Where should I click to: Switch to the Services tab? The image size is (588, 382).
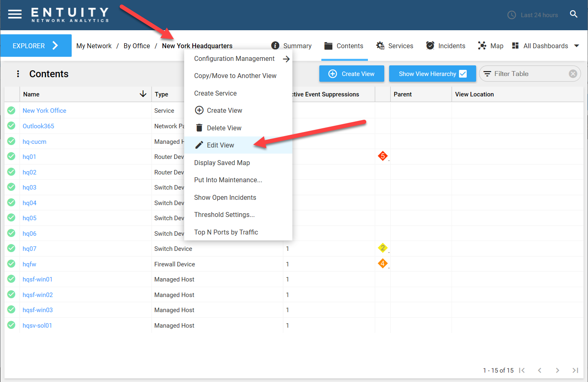point(395,46)
